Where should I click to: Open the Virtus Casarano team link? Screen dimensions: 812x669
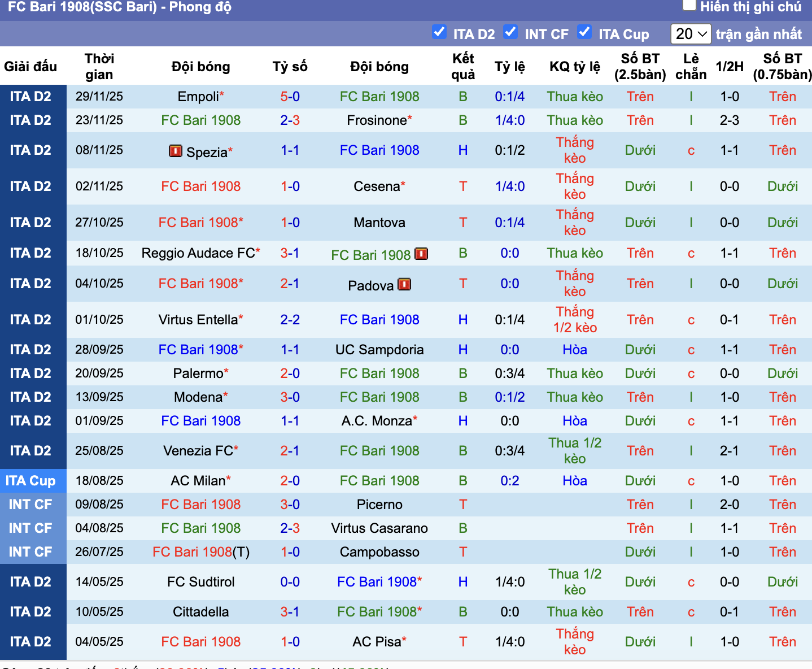(x=379, y=528)
